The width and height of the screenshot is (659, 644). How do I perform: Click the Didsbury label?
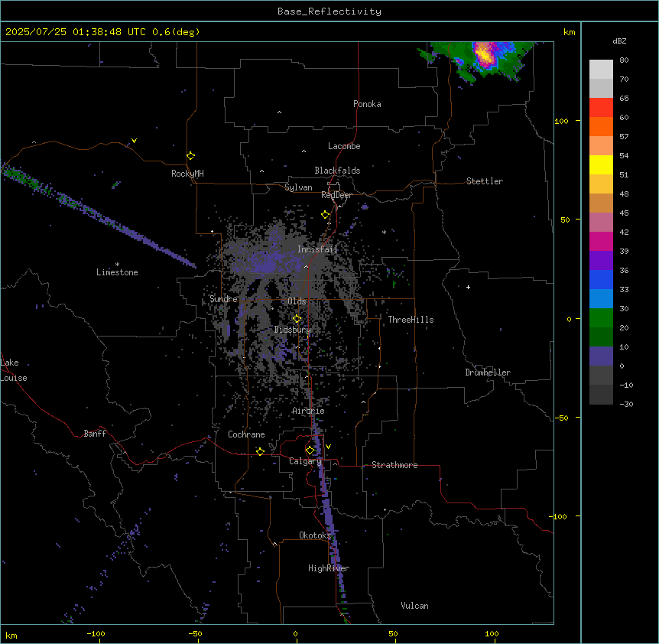[x=293, y=330]
